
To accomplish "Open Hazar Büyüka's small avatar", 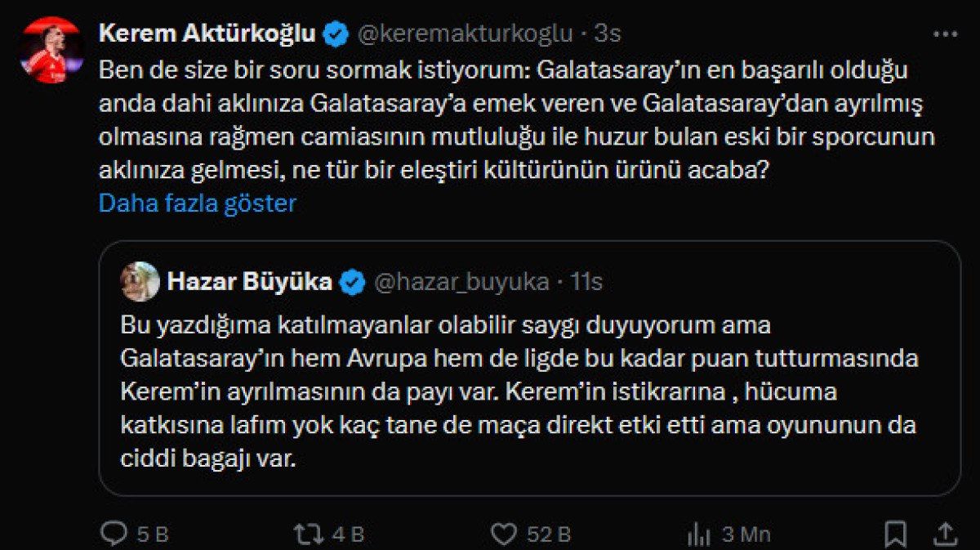I will [x=140, y=282].
